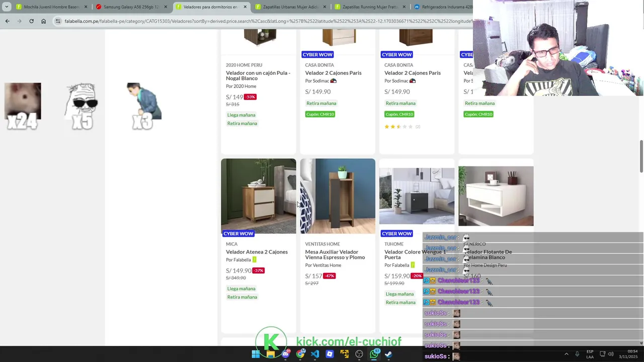Click the -47% discount badge
The image size is (644, 362).
click(x=329, y=276)
